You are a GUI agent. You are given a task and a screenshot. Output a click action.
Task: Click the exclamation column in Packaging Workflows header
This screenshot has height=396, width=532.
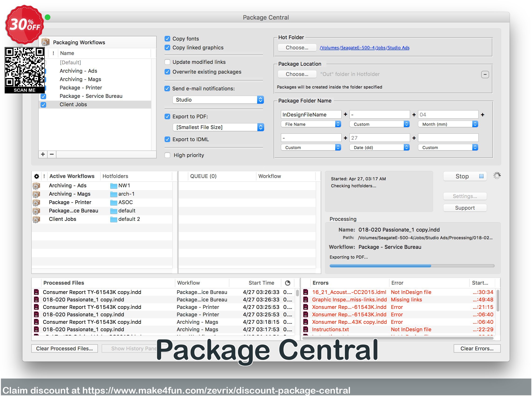click(53, 53)
